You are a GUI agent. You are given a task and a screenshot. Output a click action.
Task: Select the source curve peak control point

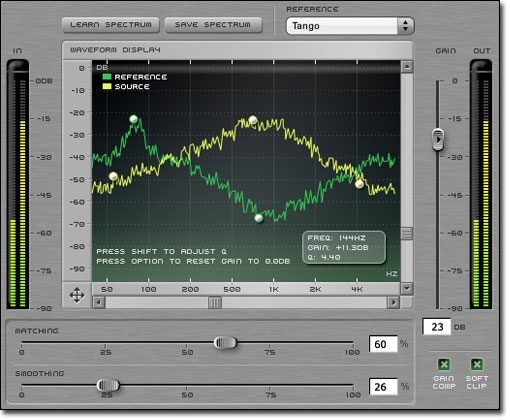tap(253, 120)
